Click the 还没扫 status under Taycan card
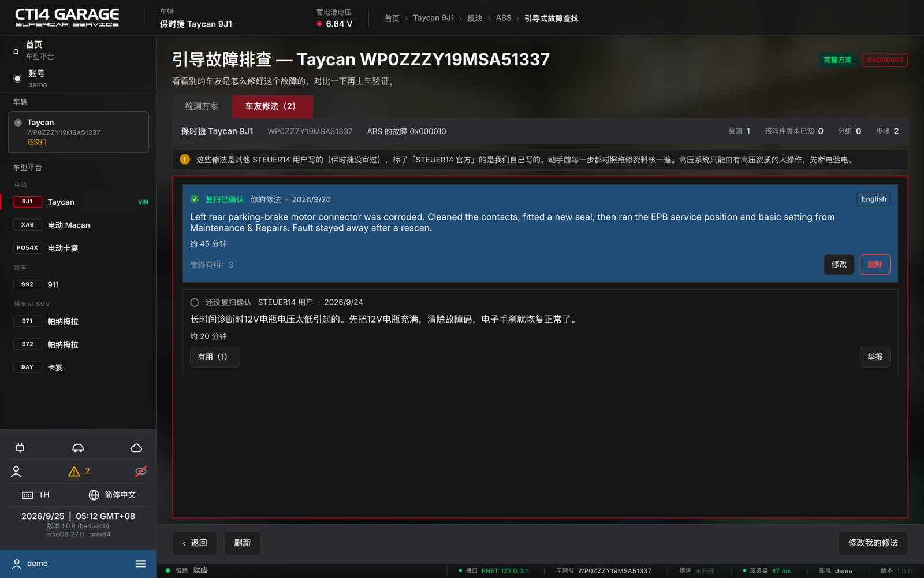924x578 pixels. [36, 142]
